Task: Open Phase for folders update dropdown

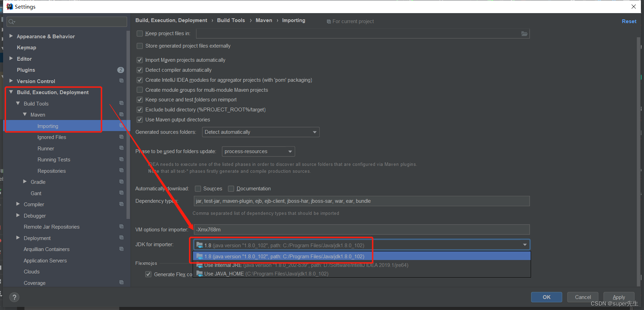Action: 258,151
